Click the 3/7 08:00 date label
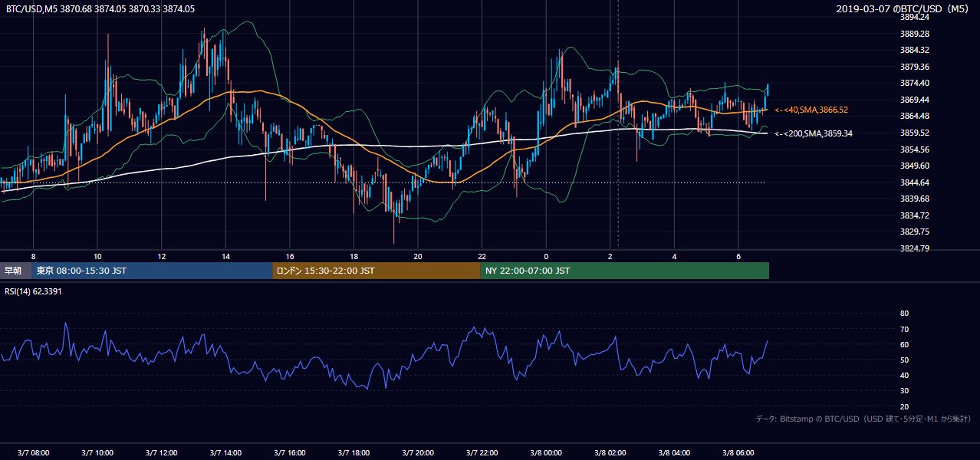 click(x=33, y=453)
